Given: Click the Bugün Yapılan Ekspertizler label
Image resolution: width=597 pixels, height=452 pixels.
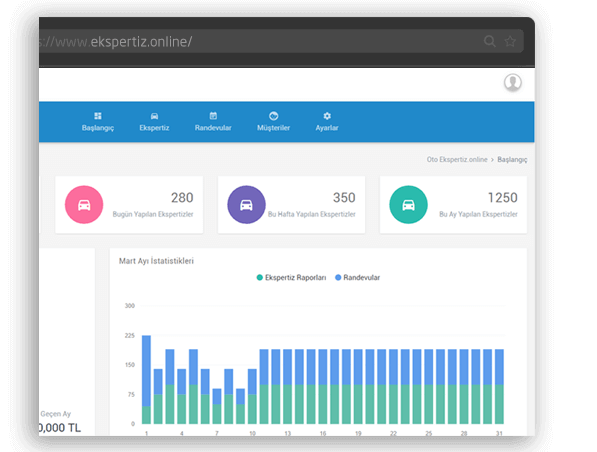Looking at the screenshot, I should click(153, 214).
